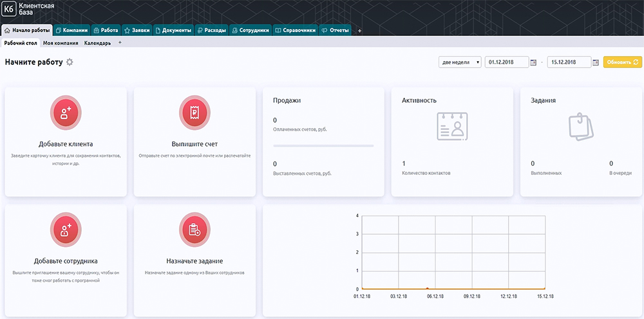
Task: Click the red Add client icon
Action: (x=66, y=113)
